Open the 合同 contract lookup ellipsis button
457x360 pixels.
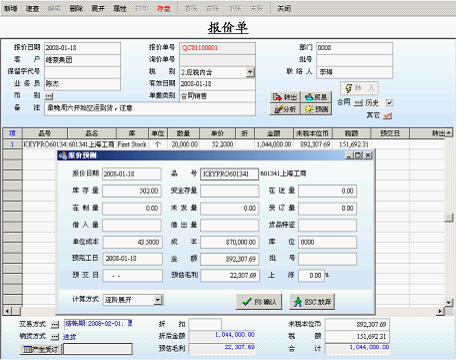tap(358, 103)
